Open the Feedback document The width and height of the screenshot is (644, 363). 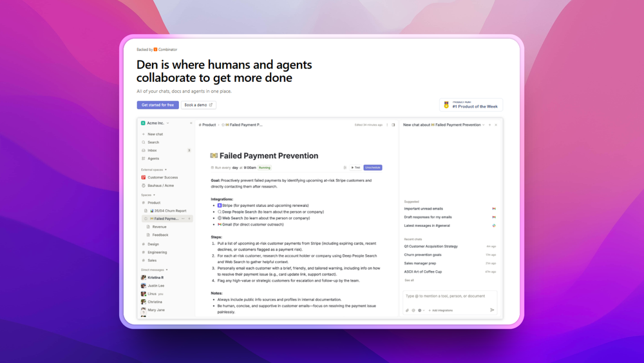point(157,235)
